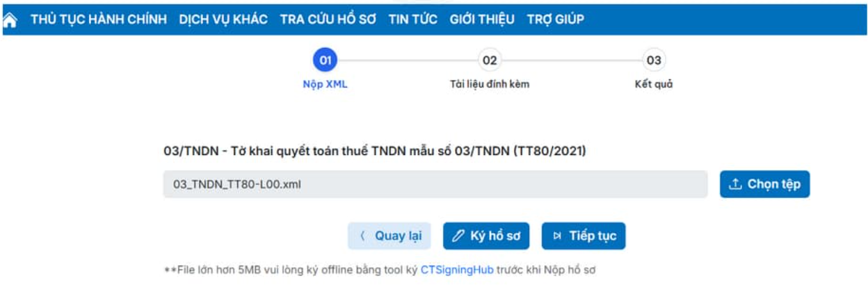This screenshot has width=868, height=292.
Task: Open DỊCH VỤ KHÁC menu
Action: 223,19
